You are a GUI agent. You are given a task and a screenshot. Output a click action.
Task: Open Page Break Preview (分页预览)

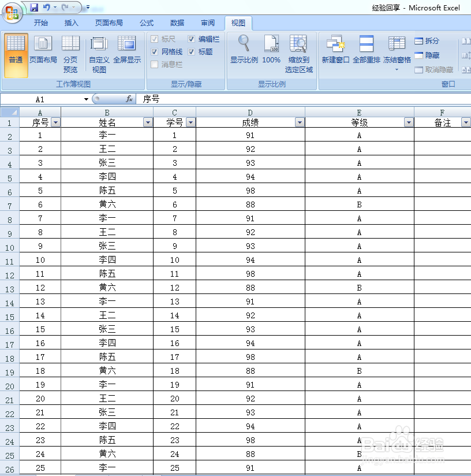[70, 55]
